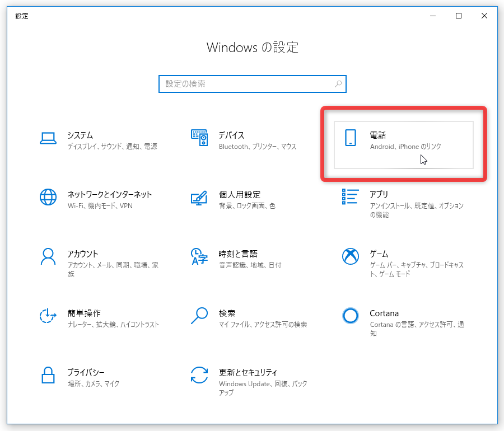Click description アカウント、メール、同期、職場、家族

[113, 269]
